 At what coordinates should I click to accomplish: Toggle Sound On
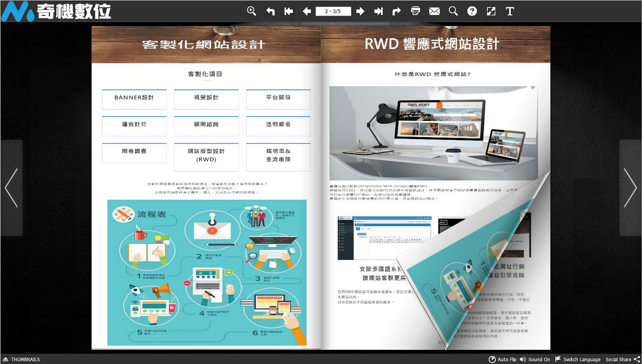pos(535,359)
